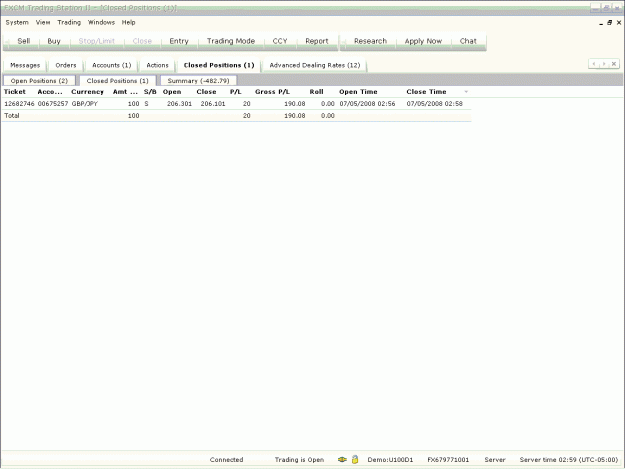The width and height of the screenshot is (625, 469).
Task: Open Trading Mode from the toolbar
Action: click(x=230, y=41)
